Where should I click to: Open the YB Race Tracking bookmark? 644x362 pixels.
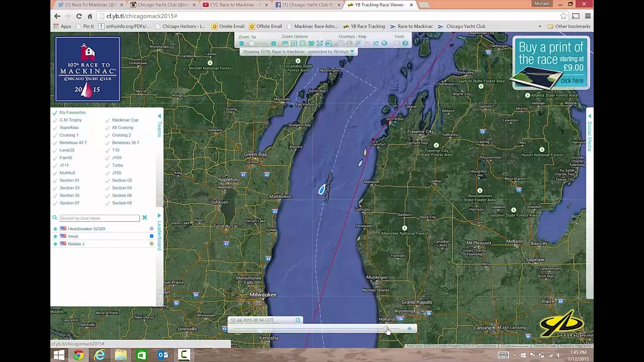[x=364, y=26]
